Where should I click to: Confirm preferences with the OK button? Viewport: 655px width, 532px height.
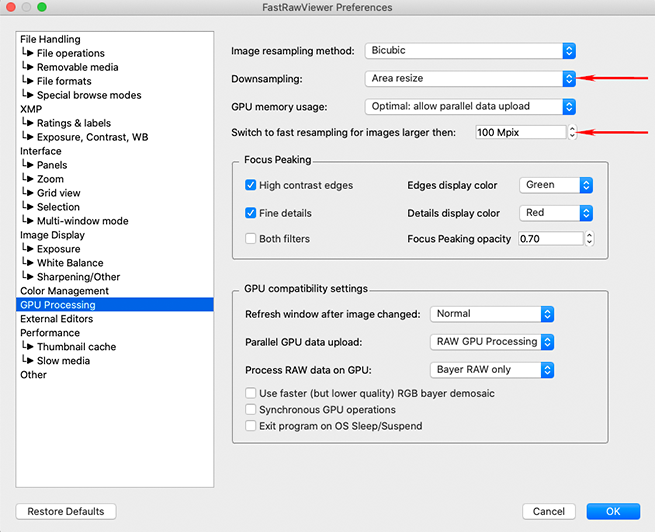point(613,511)
